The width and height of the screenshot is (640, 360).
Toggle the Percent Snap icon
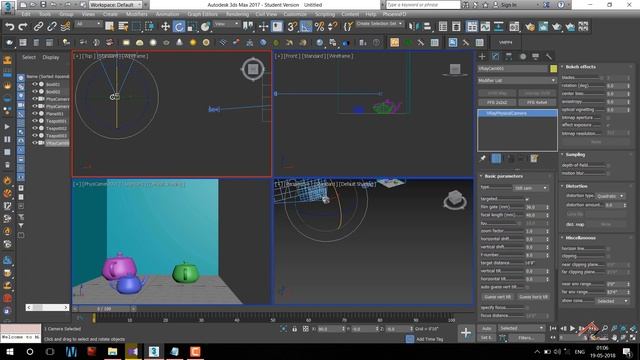(x=319, y=27)
